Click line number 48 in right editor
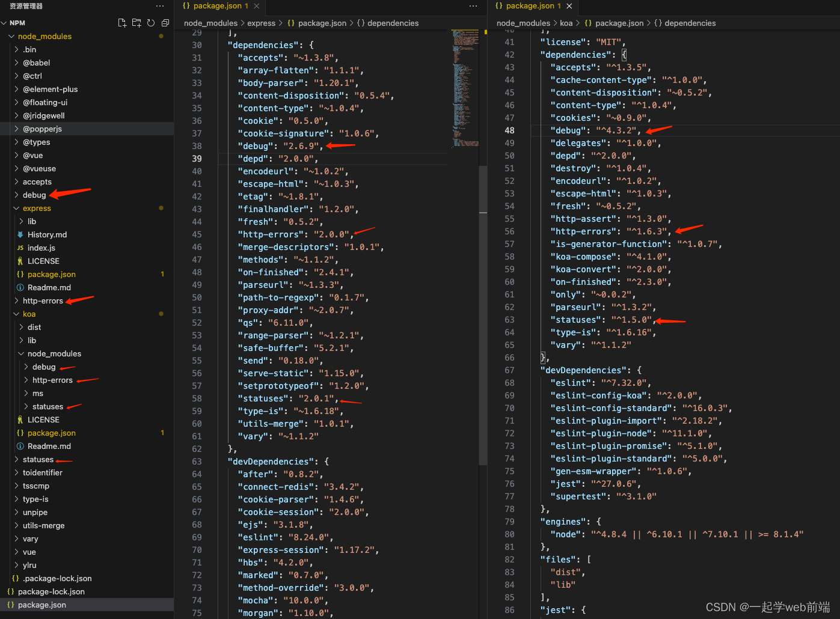This screenshot has width=840, height=619. (509, 130)
